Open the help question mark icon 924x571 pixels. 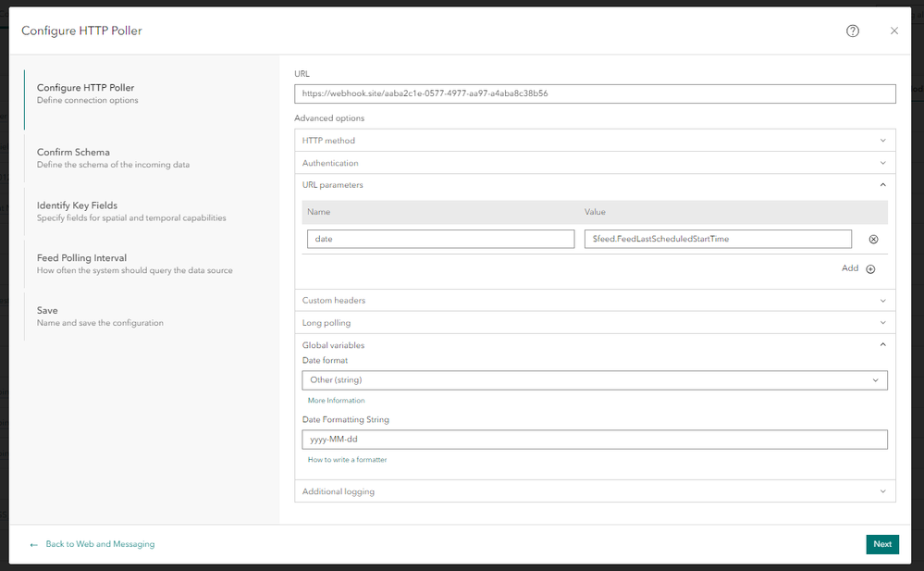tap(853, 31)
